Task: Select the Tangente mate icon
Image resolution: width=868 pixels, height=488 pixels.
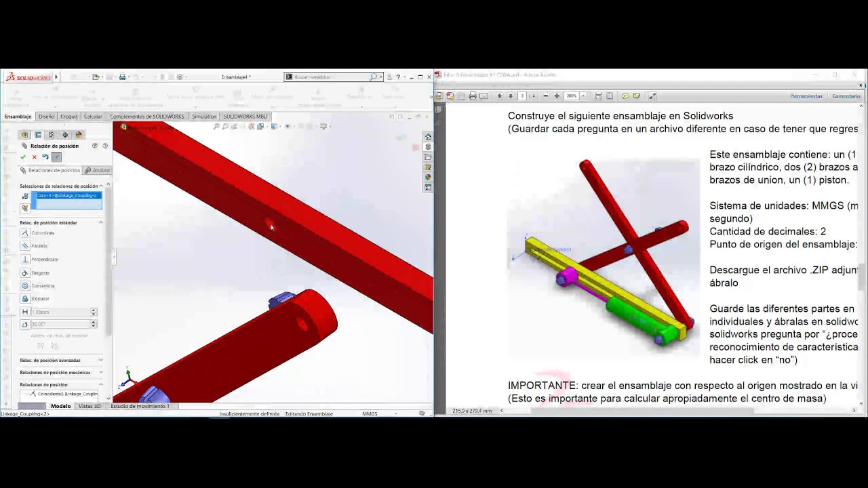Action: coord(25,272)
